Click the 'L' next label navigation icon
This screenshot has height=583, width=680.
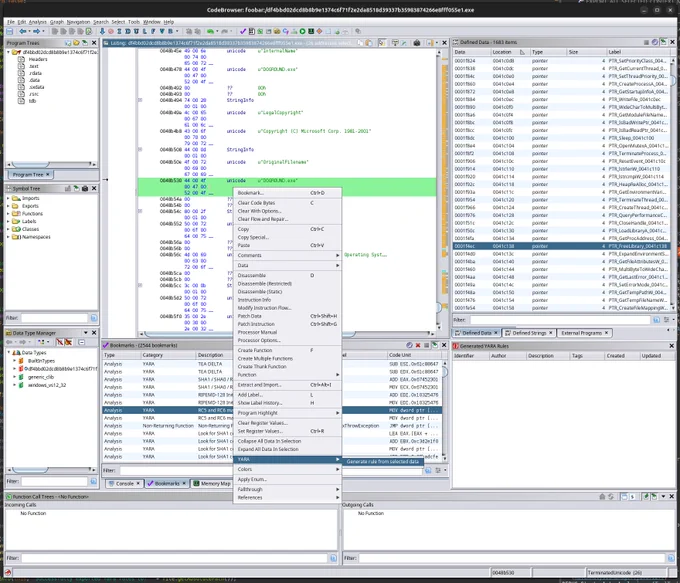coord(144,31)
